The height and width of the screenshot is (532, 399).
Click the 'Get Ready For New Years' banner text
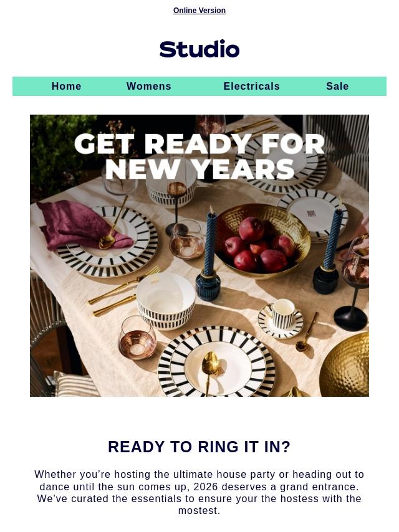(199, 156)
